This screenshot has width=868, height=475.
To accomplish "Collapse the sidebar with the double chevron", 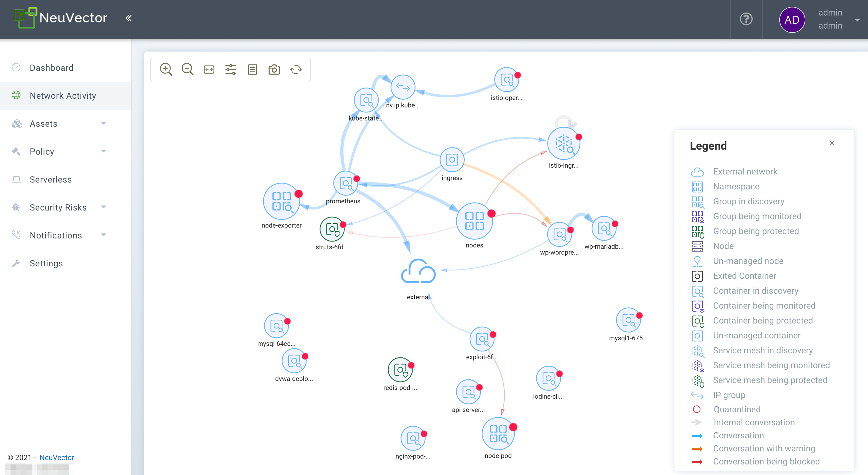I will pos(128,18).
